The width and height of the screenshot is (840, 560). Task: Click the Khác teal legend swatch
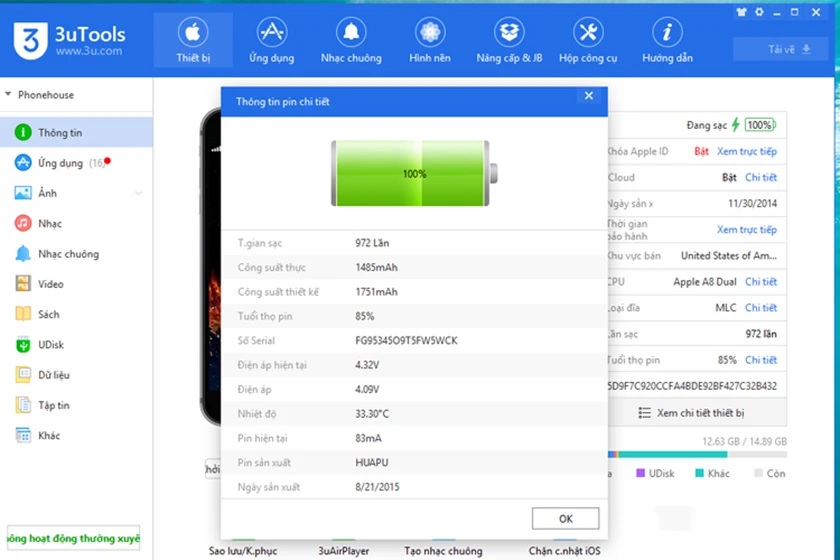[x=699, y=473]
